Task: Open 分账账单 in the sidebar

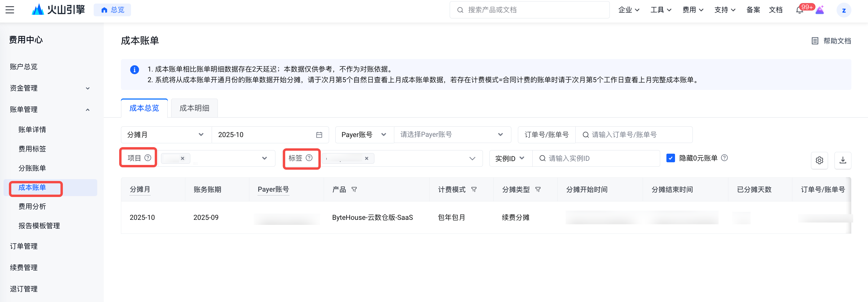Action: (32, 168)
